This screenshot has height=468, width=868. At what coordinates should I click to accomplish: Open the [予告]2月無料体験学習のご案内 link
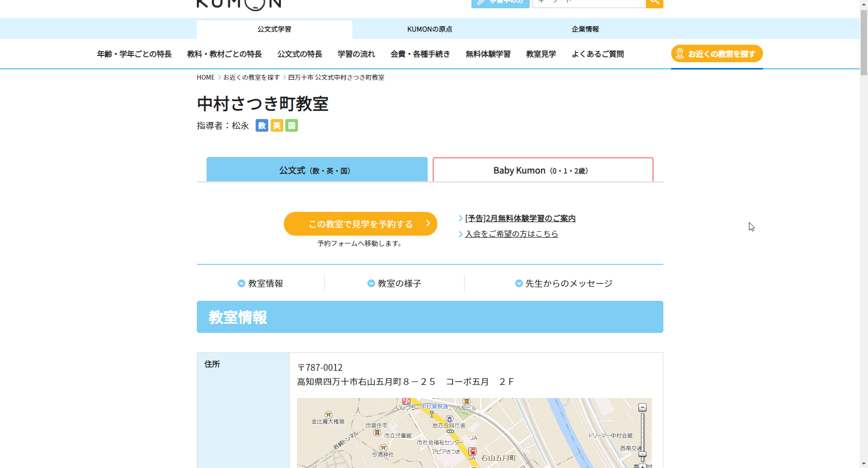pos(520,219)
